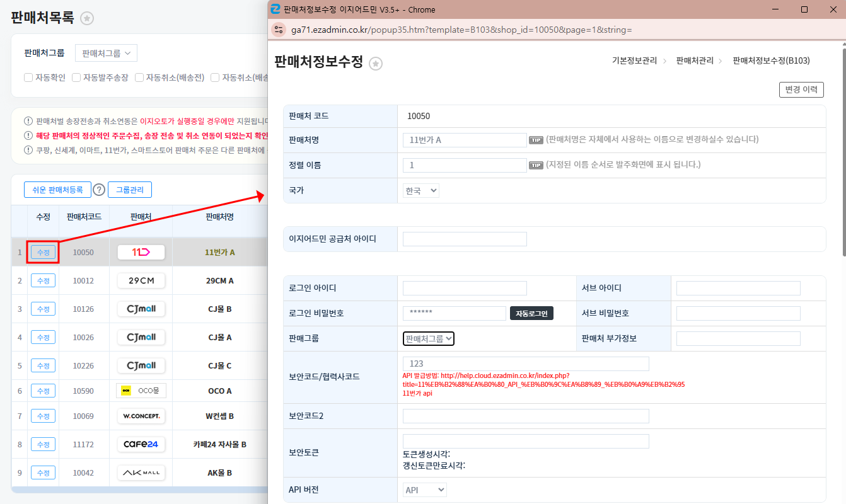Enable the 자동확인 checkbox
Image resolution: width=846 pixels, height=504 pixels.
28,77
